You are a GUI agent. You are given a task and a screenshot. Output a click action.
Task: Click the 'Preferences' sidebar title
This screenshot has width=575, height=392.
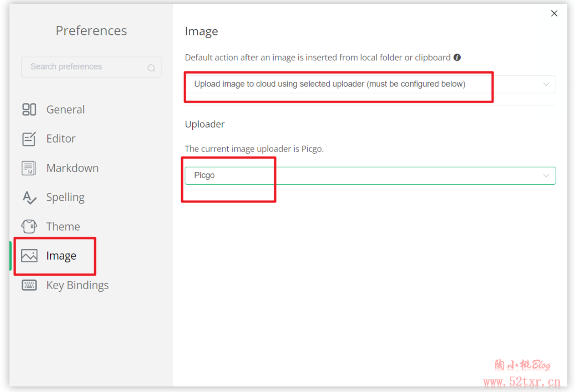coord(91,31)
